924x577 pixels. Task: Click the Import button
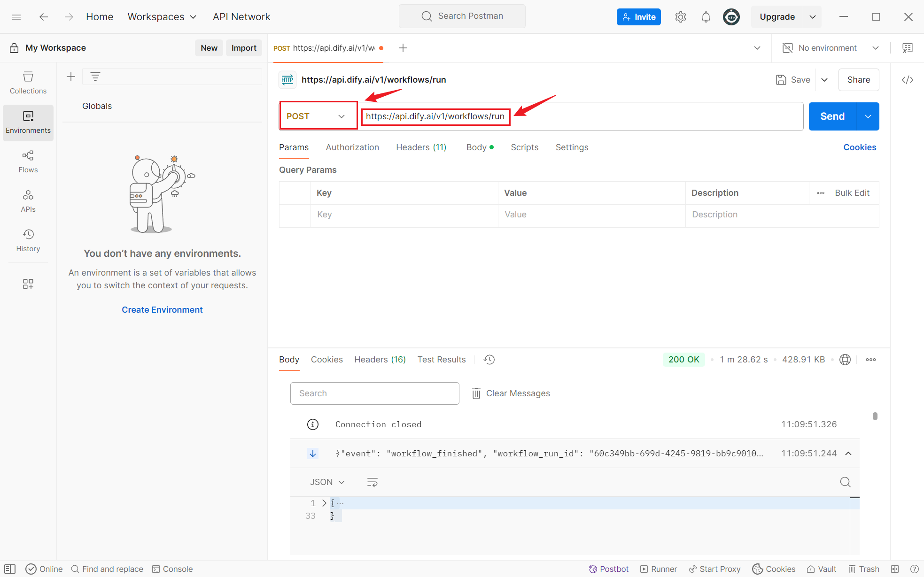pyautogui.click(x=244, y=48)
